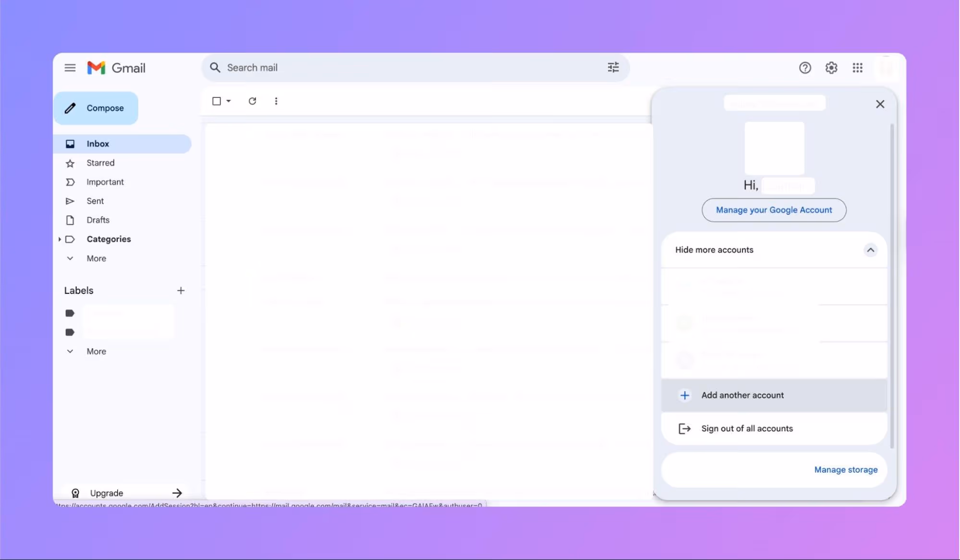Choose Sign out of all accounts
960x560 pixels.
point(747,428)
